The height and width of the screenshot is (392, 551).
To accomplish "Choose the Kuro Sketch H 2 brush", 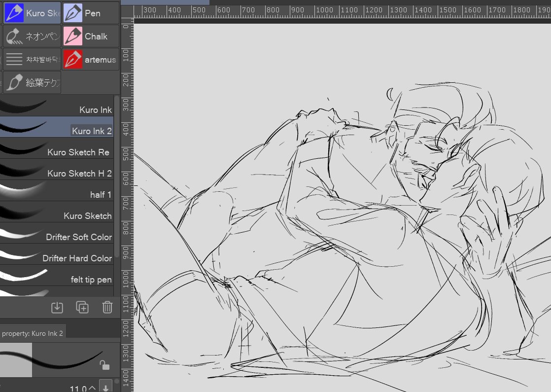I will point(57,170).
